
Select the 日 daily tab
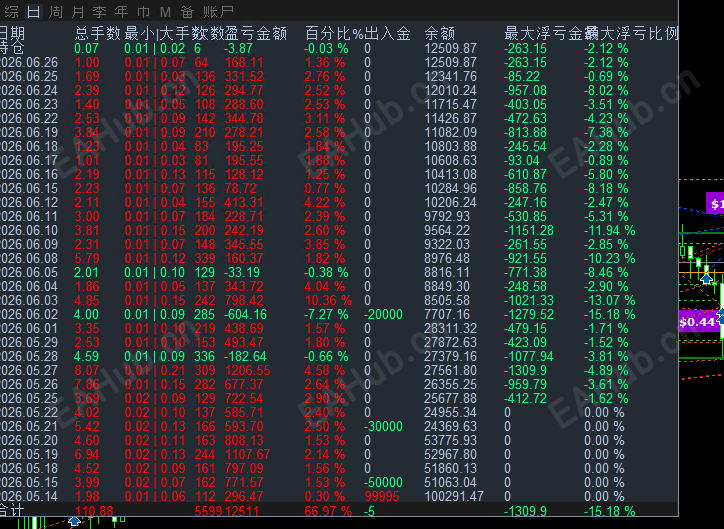click(x=34, y=12)
